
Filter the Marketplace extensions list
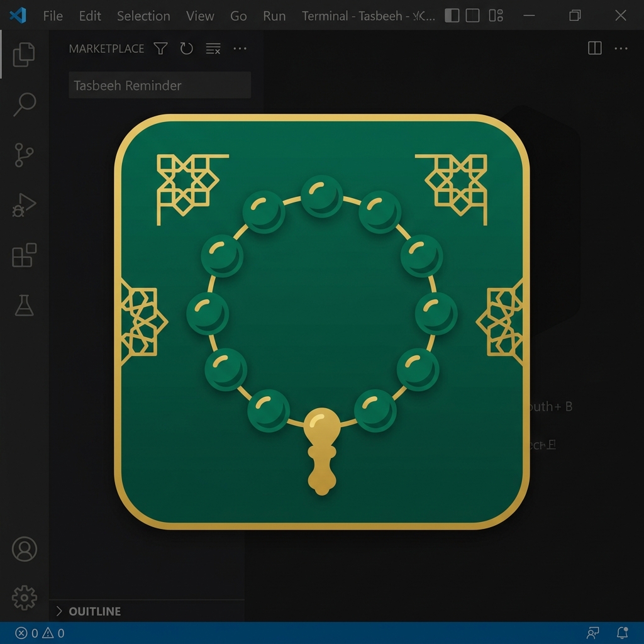coord(160,48)
